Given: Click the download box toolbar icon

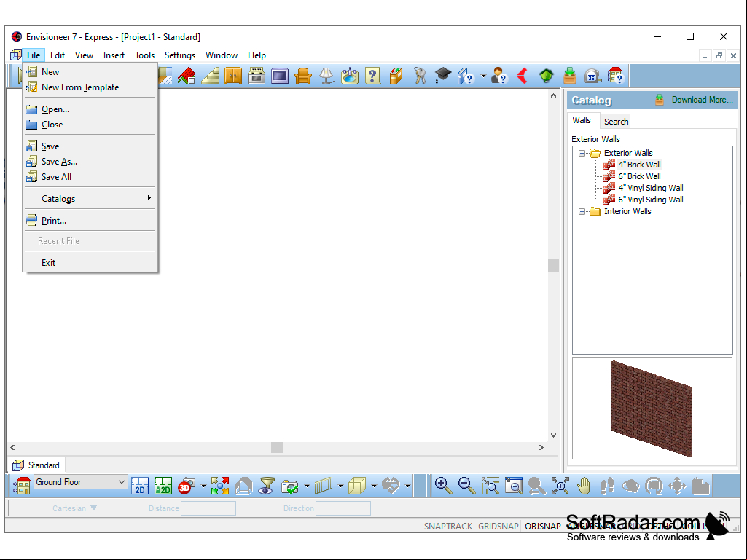Looking at the screenshot, I should click(x=569, y=76).
